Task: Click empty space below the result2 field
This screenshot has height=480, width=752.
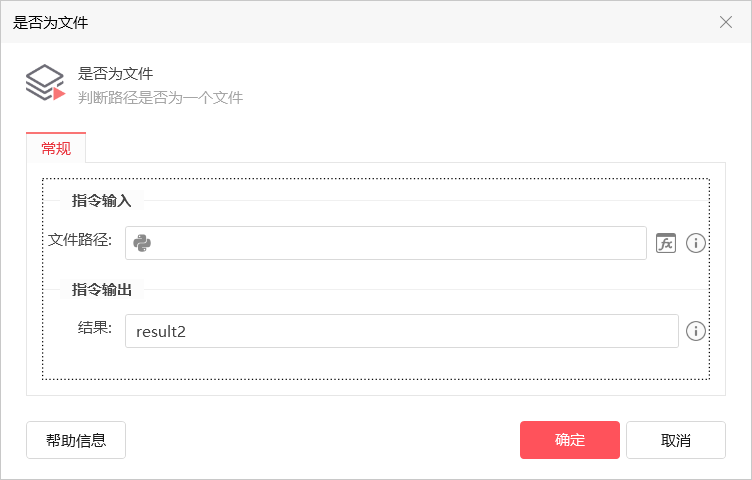Action: (x=374, y=363)
